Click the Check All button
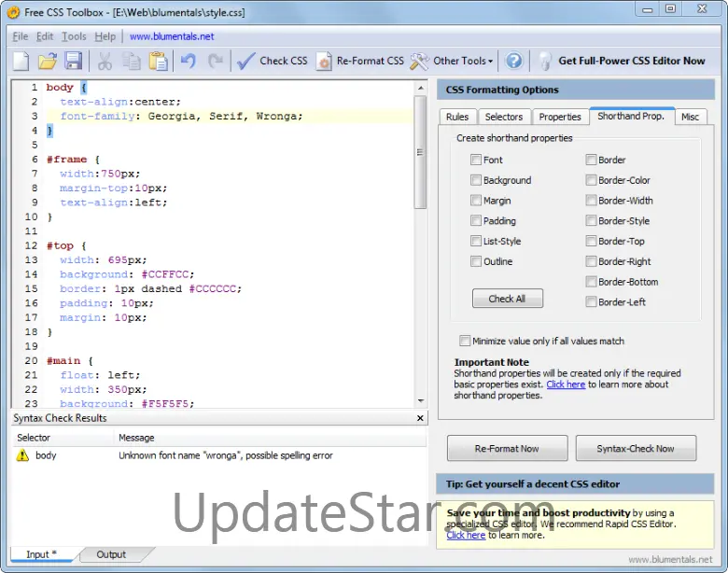The width and height of the screenshot is (728, 573). click(x=508, y=299)
